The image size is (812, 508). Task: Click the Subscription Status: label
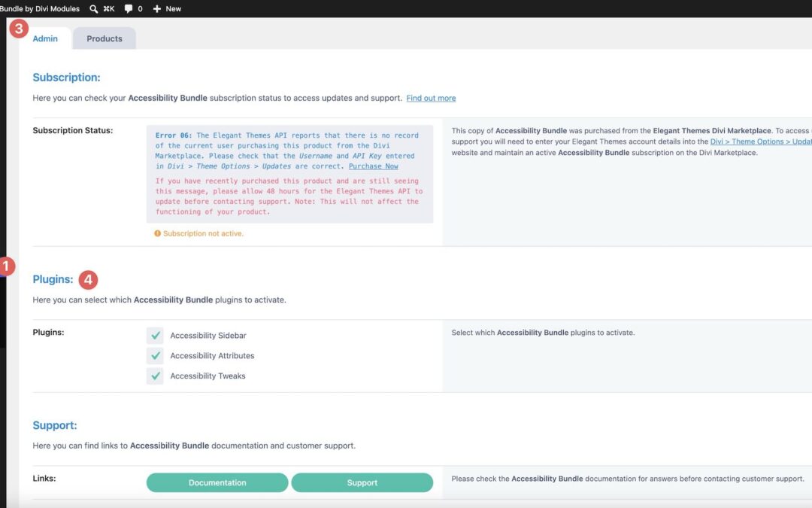coord(72,131)
